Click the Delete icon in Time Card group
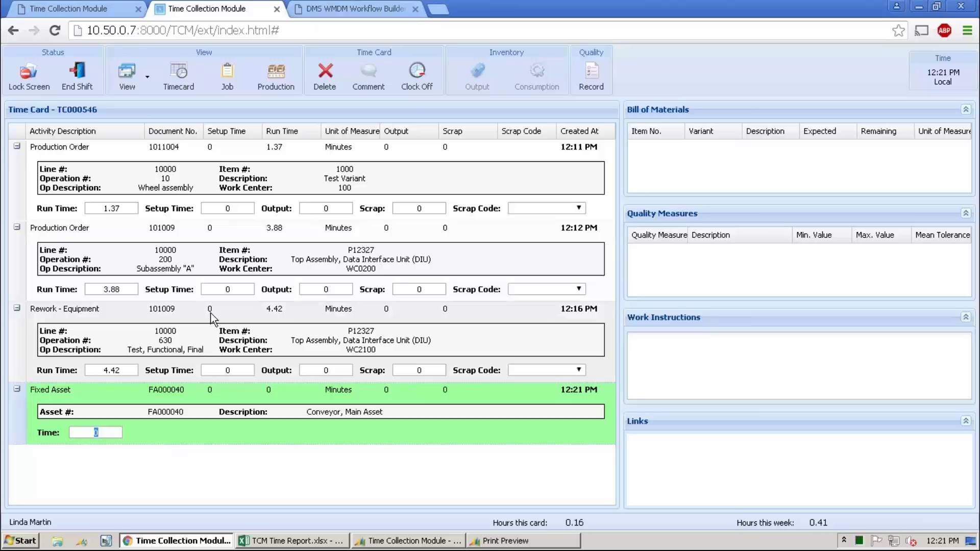The image size is (980, 551). [x=325, y=72]
